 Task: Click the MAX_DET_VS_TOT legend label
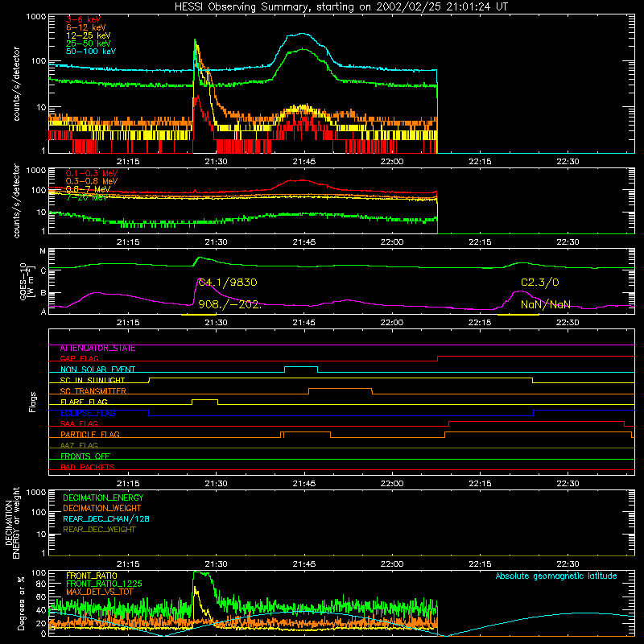(99, 592)
